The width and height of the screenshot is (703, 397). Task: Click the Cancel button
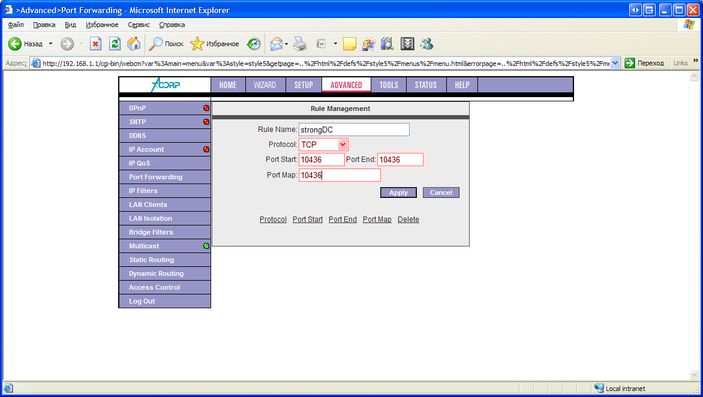(441, 192)
